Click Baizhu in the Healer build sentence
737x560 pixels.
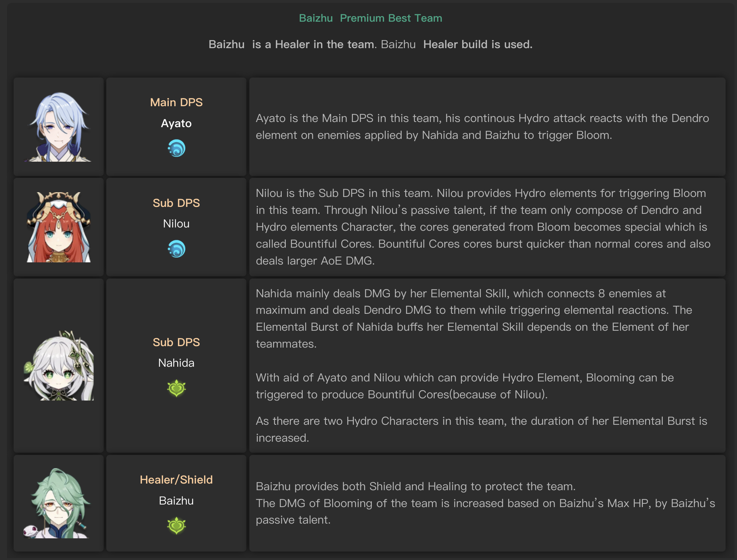(398, 44)
